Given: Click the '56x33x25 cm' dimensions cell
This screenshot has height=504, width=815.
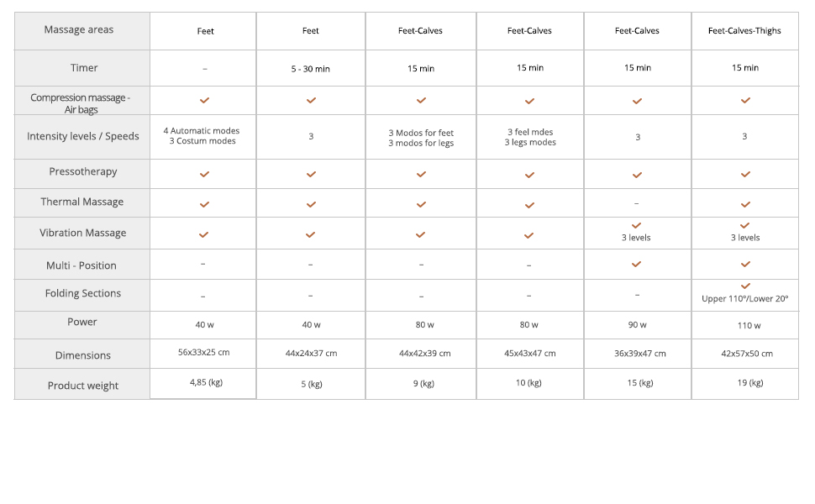Looking at the screenshot, I should pyautogui.click(x=203, y=353).
